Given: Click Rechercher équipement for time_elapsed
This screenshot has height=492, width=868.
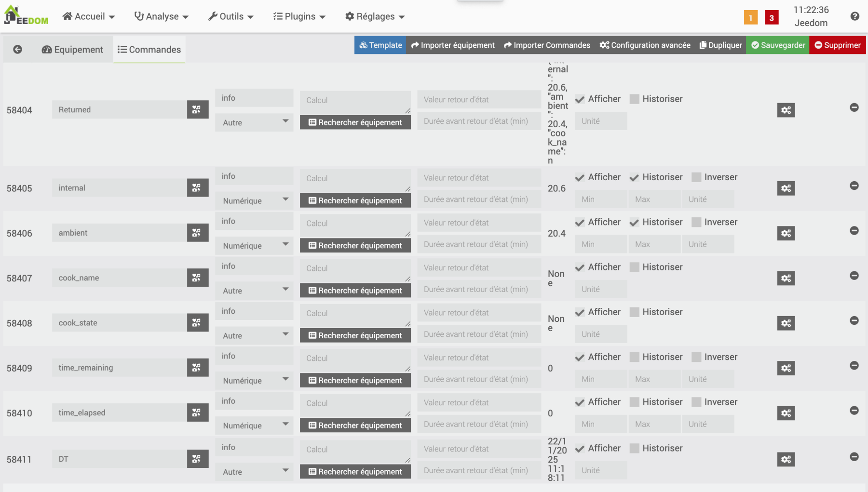Looking at the screenshot, I should tap(355, 426).
